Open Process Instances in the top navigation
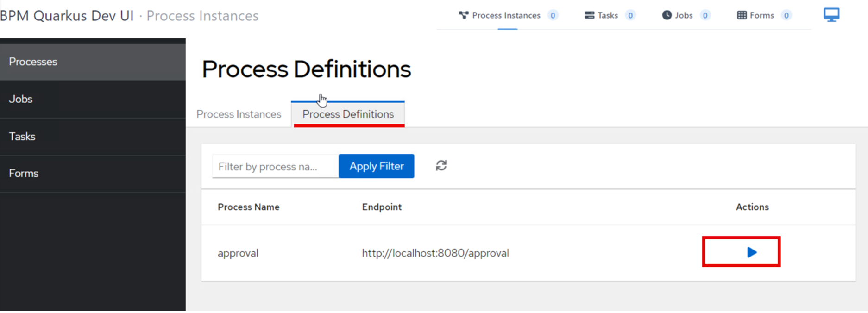Image resolution: width=868 pixels, height=313 pixels. 506,15
